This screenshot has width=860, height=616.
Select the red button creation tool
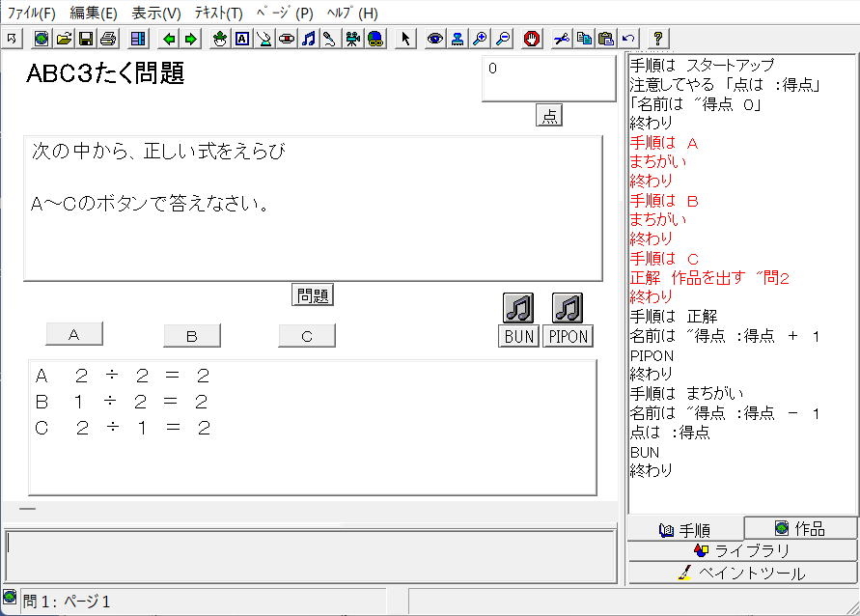click(x=287, y=39)
